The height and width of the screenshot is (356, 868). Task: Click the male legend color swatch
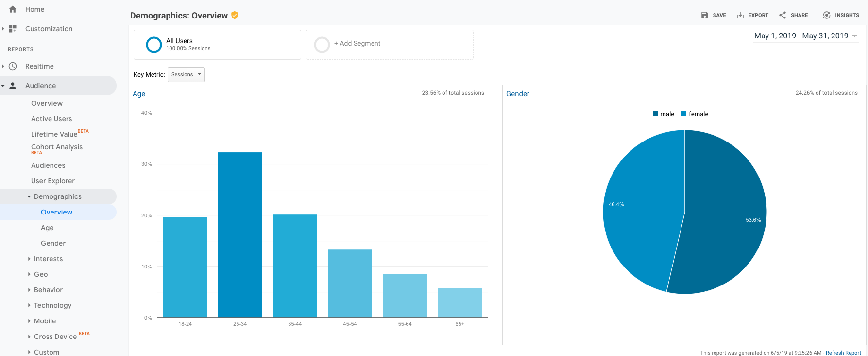(656, 114)
